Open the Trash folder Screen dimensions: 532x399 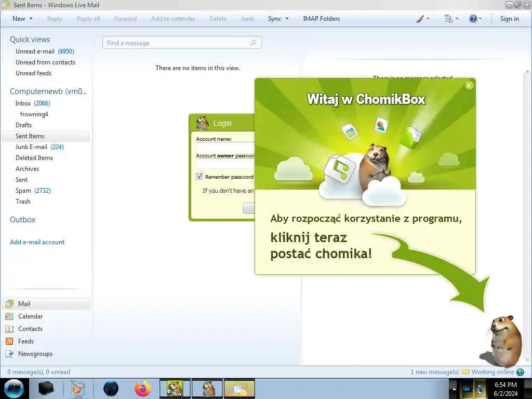click(23, 201)
